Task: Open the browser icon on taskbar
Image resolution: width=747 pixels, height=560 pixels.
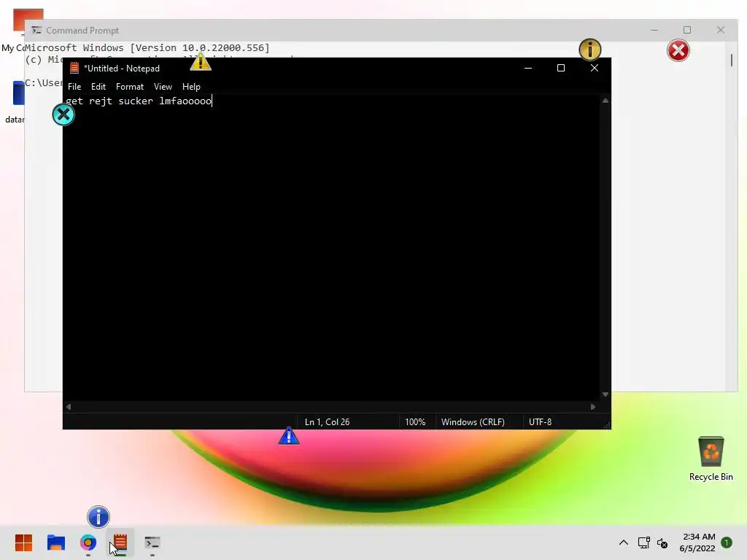Action: 88,542
